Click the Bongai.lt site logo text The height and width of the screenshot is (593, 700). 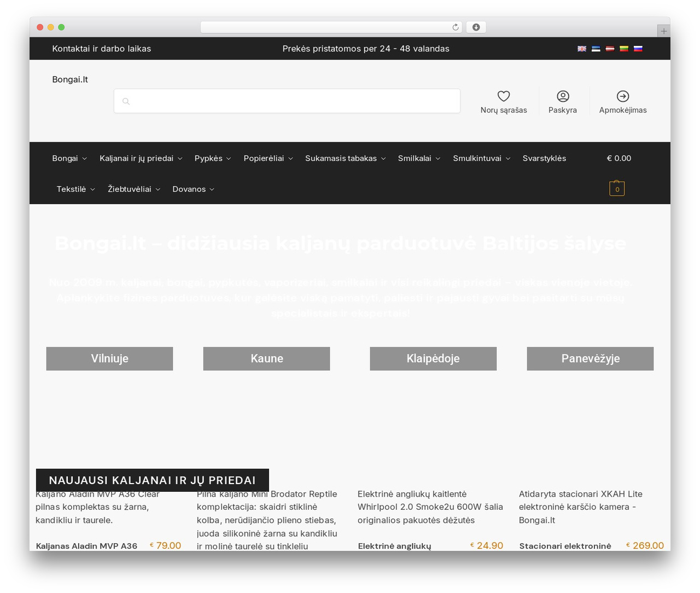pos(70,79)
